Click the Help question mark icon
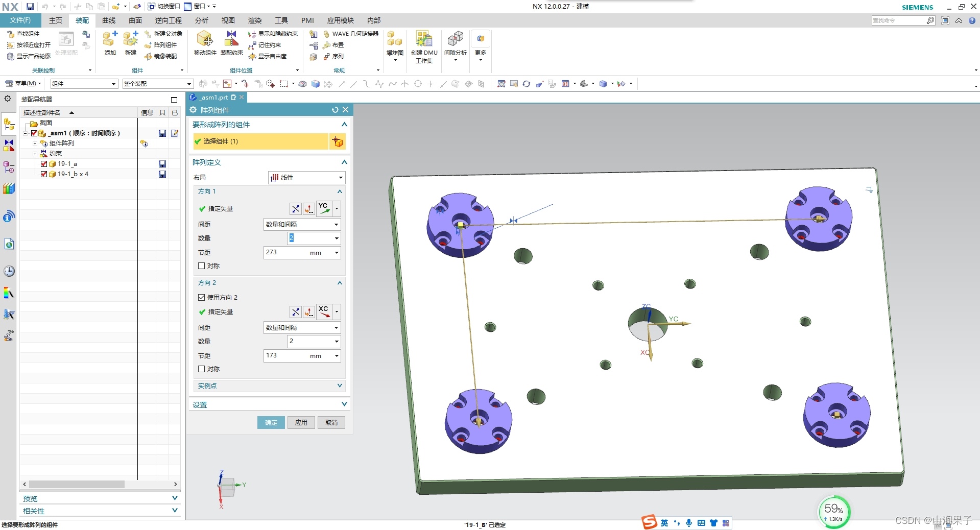The width and height of the screenshot is (980, 530). coord(972,20)
